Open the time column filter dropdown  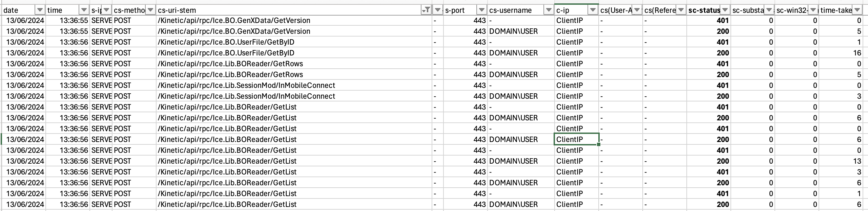[x=84, y=10]
